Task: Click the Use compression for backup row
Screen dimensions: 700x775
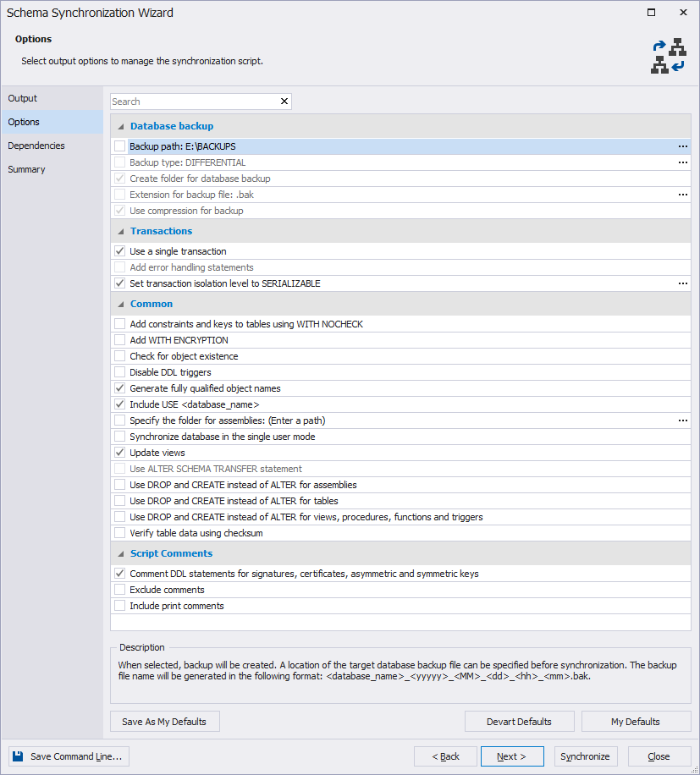Action: (x=400, y=211)
